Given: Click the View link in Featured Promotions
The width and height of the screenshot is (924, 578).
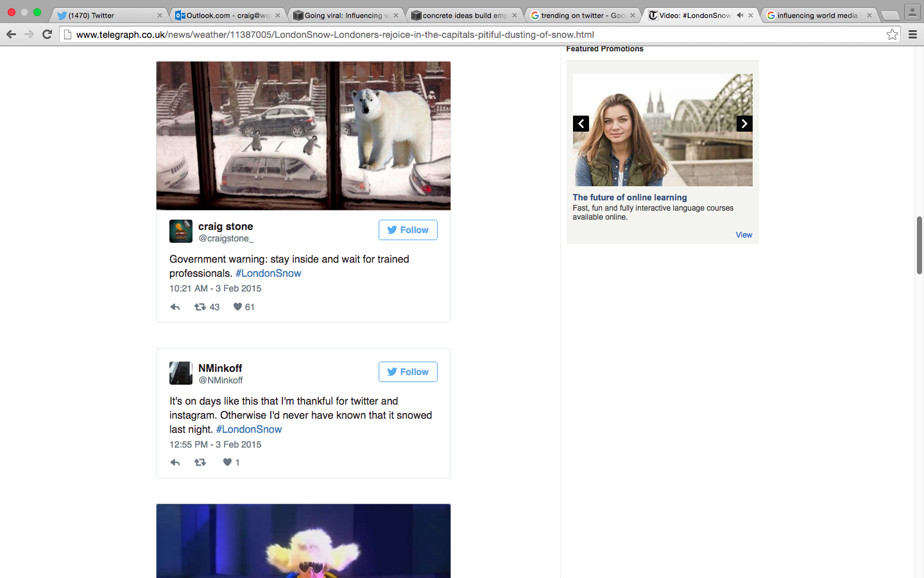Looking at the screenshot, I should [x=744, y=235].
